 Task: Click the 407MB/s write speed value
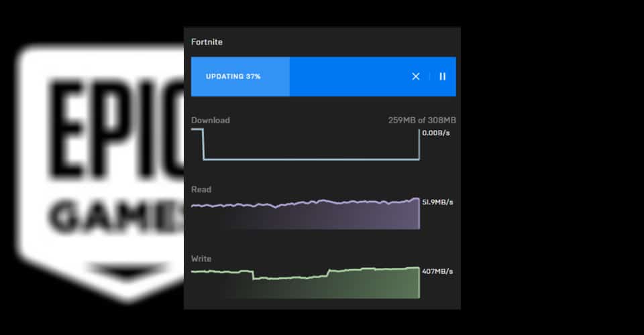coord(437,271)
